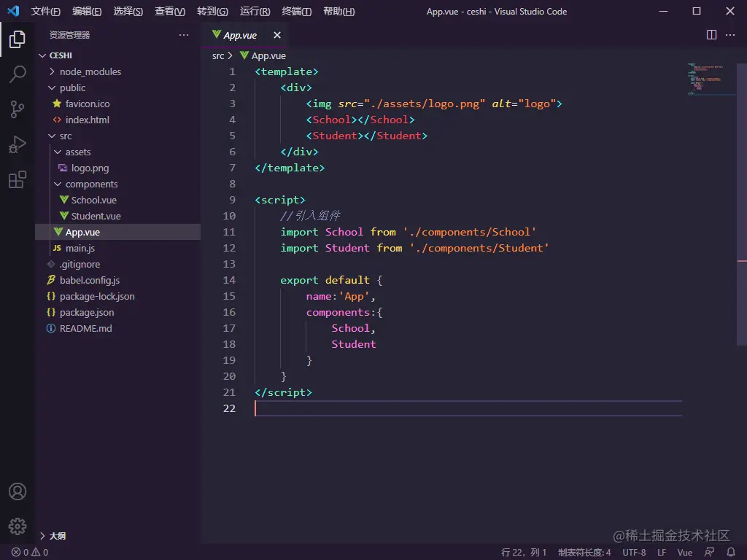Change language mode Vue in status bar

click(x=684, y=553)
